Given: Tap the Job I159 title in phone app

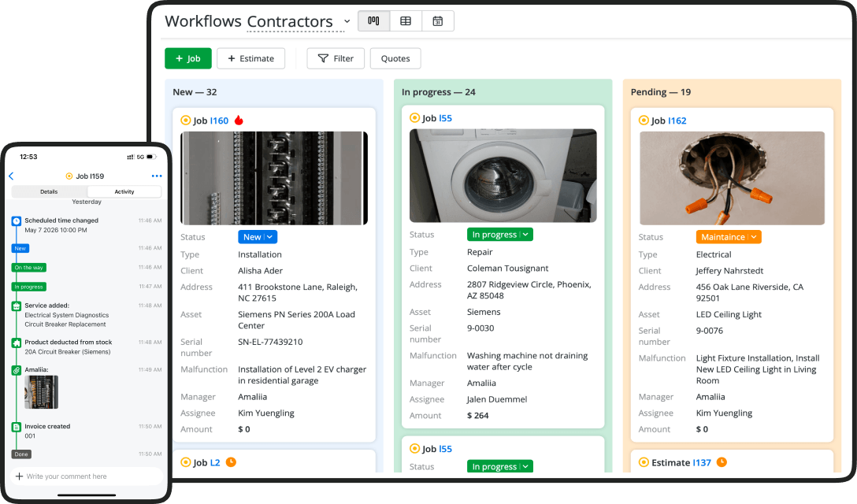Looking at the screenshot, I should pos(90,176).
